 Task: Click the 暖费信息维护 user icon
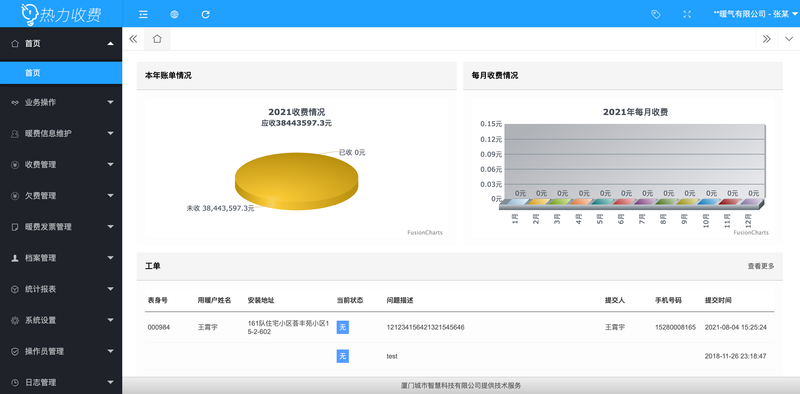pyautogui.click(x=15, y=134)
